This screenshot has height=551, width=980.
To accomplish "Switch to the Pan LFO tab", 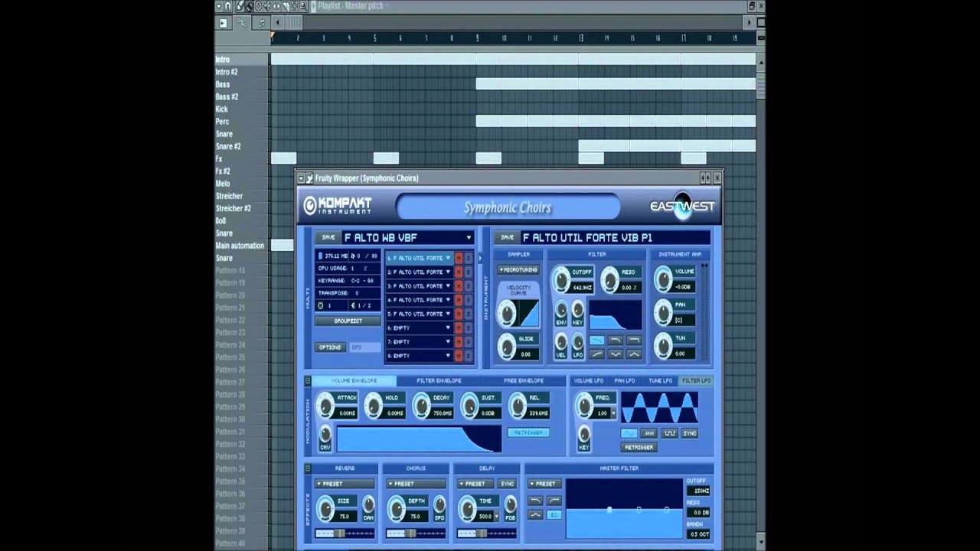I will click(624, 380).
